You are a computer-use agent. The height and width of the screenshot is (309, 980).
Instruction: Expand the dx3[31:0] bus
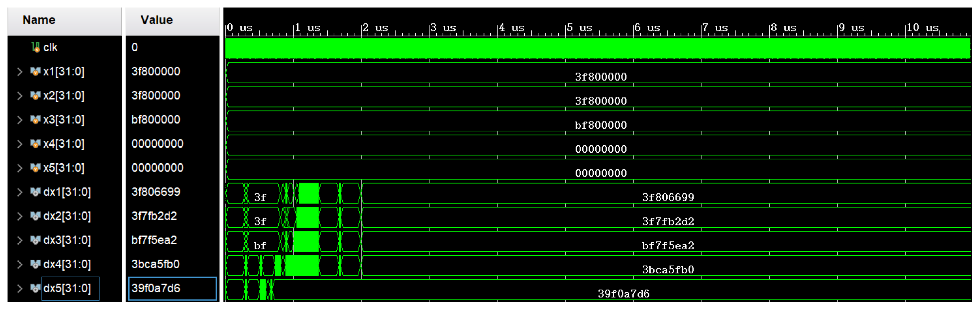20,240
